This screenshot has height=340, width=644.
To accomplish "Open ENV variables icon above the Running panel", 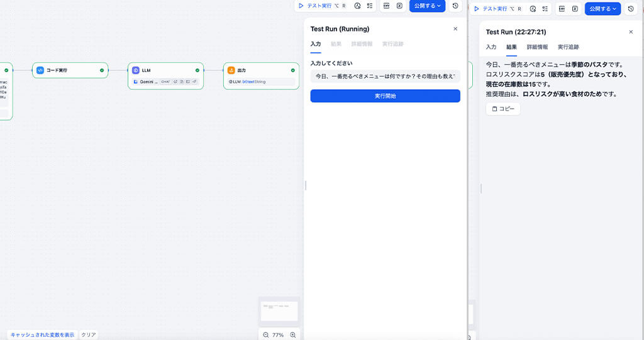I will click(386, 6).
